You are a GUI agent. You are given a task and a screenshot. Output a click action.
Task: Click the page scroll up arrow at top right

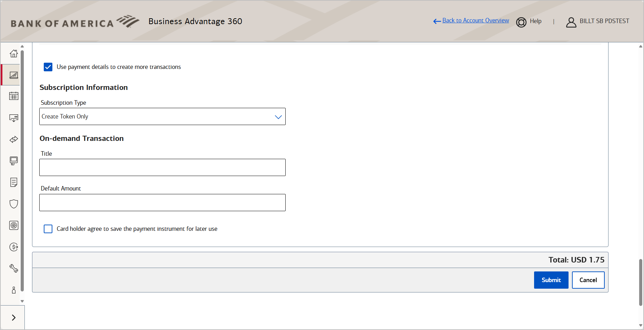click(x=641, y=46)
